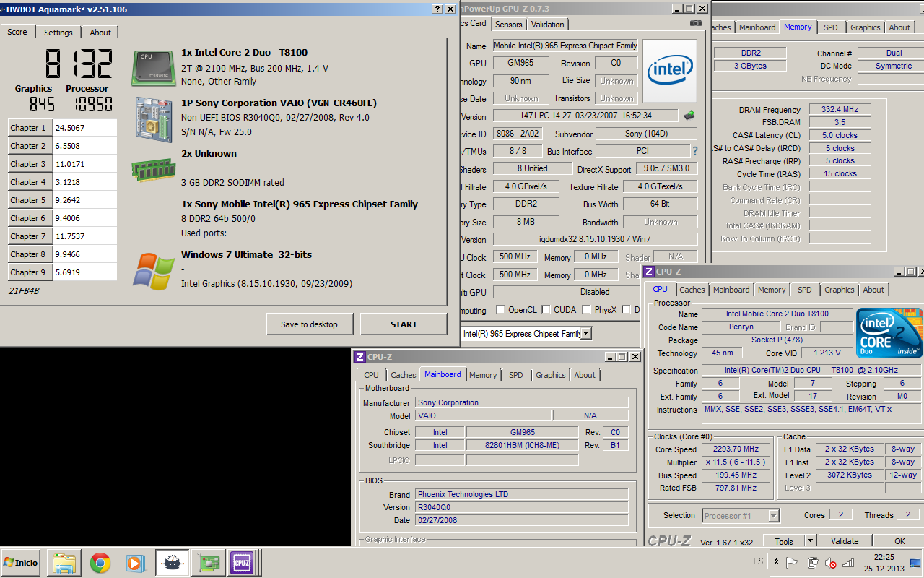Viewport: 924px width, 578px height.
Task: Open the CPU tab in CPU-Z Mainboard window
Action: [371, 375]
